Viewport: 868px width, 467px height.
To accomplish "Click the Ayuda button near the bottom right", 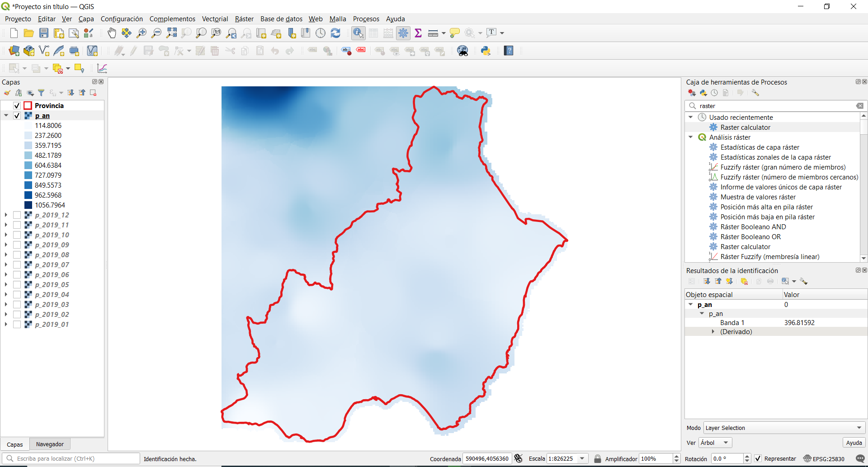I will (x=853, y=443).
